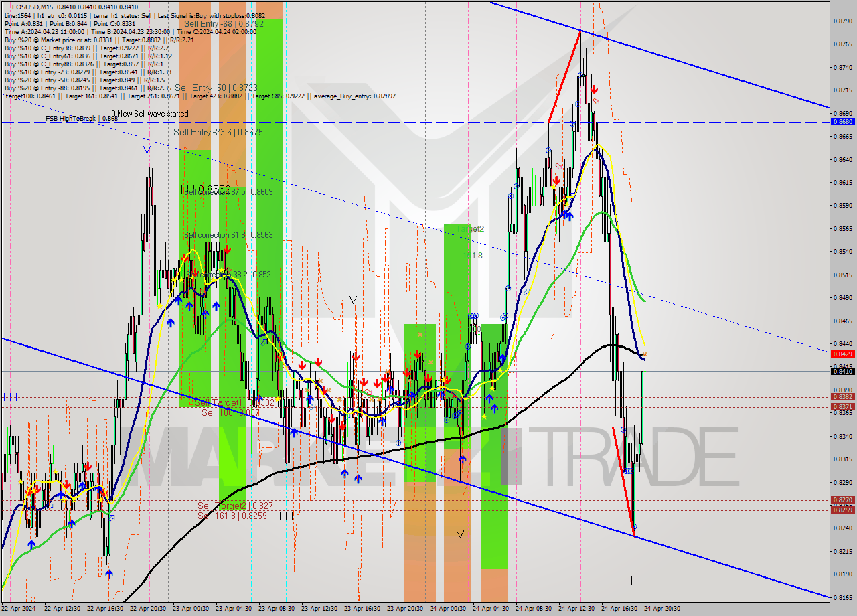
Task: Select the 'Sell Entry -23.6 | 0.8675' label
Action: [218, 133]
